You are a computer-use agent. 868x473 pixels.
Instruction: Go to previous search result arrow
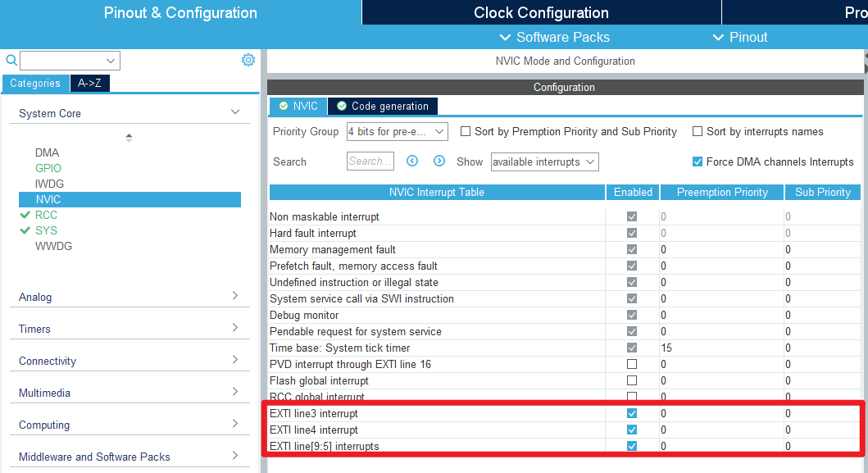click(411, 161)
